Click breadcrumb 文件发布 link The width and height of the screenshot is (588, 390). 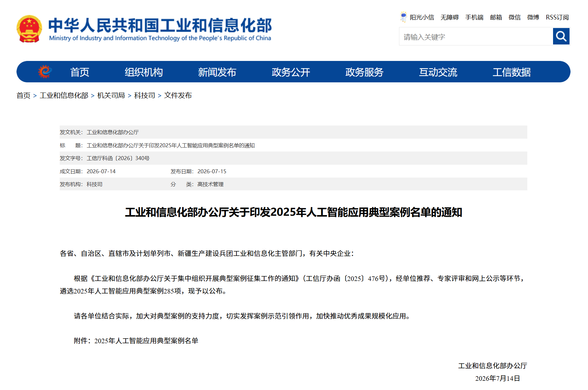click(x=178, y=96)
